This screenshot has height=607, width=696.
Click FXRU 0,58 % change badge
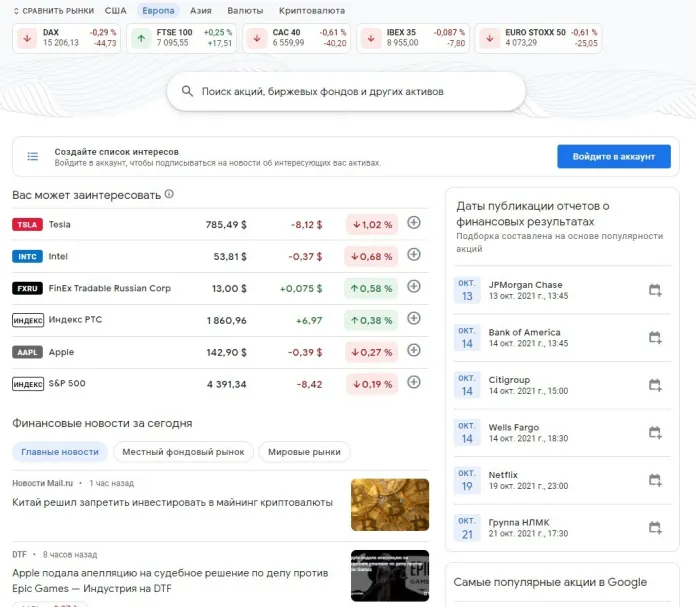tap(371, 289)
